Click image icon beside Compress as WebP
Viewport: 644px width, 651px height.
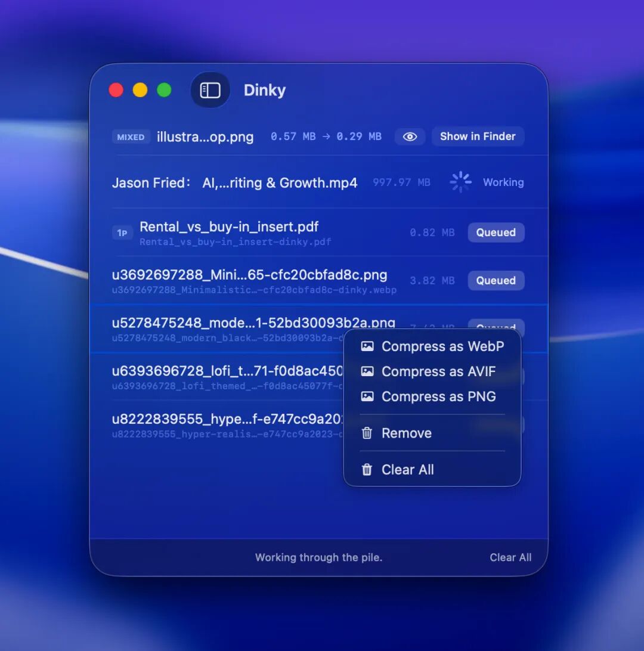(x=367, y=346)
